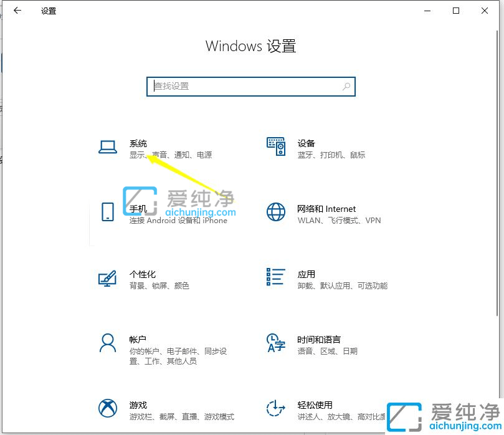Screen dimensions: 504x435
Task: Go to the 应用 settings category
Action: [x=307, y=274]
